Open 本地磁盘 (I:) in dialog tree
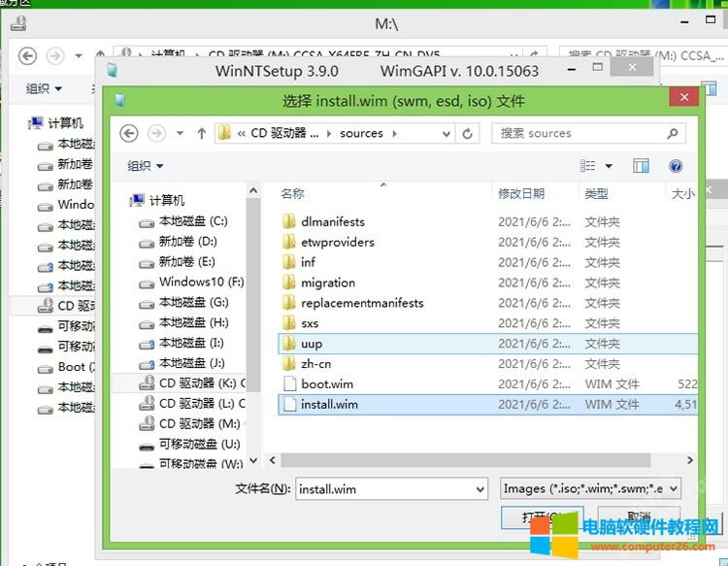The image size is (728, 566). click(182, 343)
